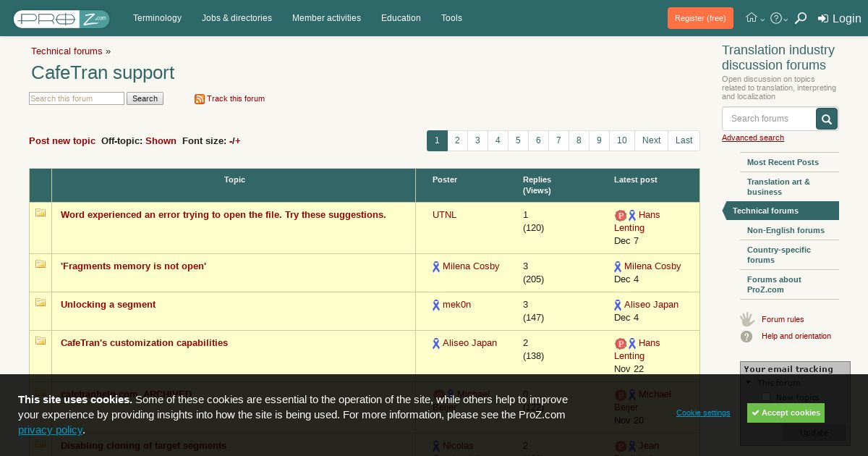Screen dimensions: 868x456
Task: Click ribbon icon in Milena Cosby latest post
Action: click(618, 267)
